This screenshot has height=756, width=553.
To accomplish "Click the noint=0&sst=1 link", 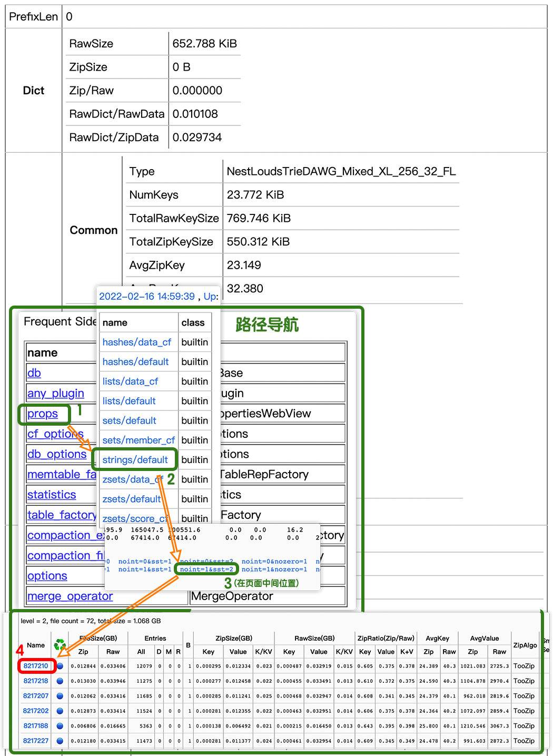I will (145, 562).
